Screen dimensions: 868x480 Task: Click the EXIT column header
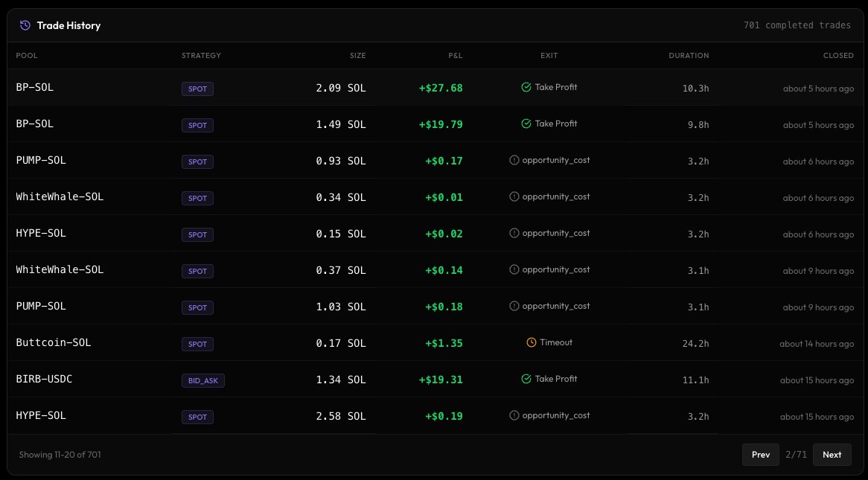[549, 55]
